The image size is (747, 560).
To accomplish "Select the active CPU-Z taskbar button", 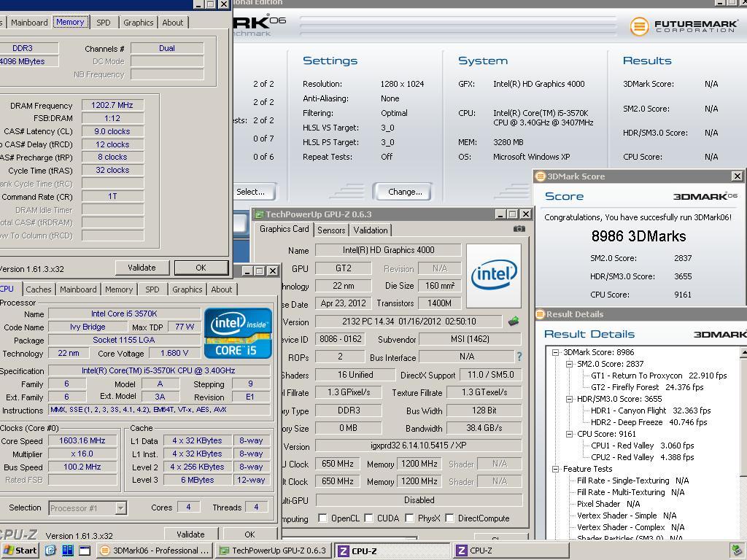I will point(392,551).
